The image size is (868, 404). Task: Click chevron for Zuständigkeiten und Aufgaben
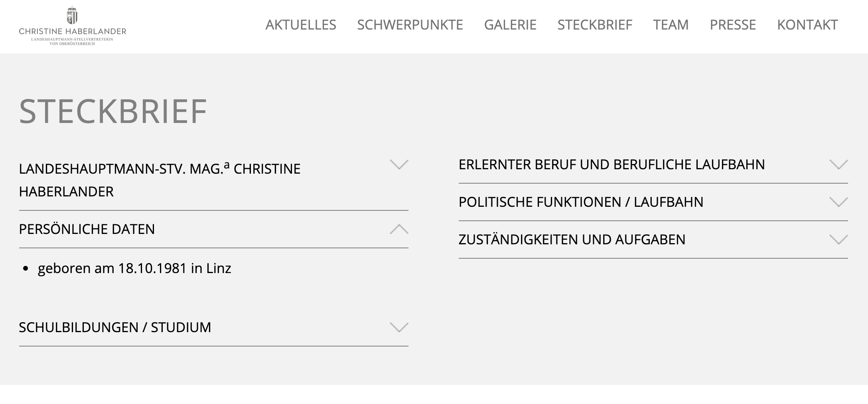(838, 240)
